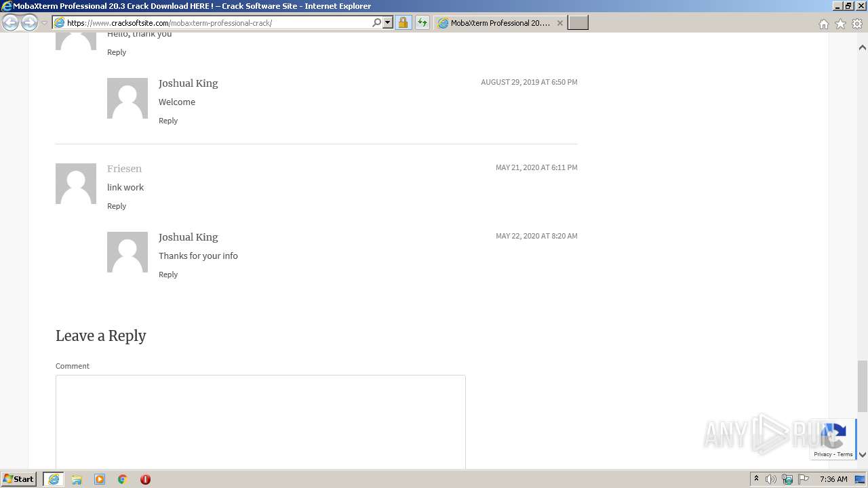Click the vertical scrollbar thumb
The image size is (868, 488).
pyautogui.click(x=863, y=386)
